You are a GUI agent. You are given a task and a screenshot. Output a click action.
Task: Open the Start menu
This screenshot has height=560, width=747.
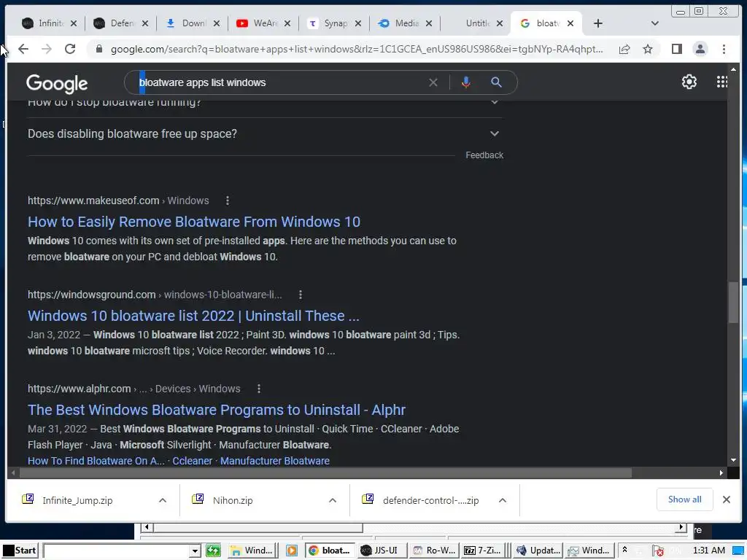click(20, 551)
